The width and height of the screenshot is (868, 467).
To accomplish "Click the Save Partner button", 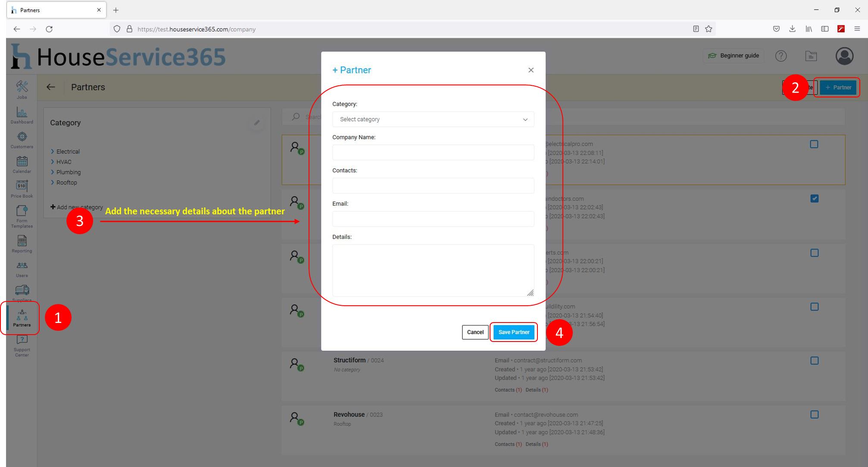I will [x=513, y=332].
